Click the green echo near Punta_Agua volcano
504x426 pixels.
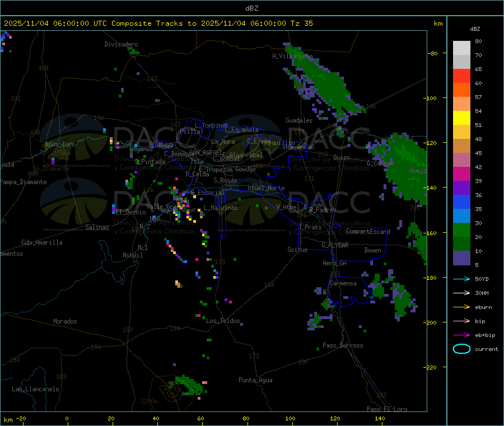pos(188,385)
